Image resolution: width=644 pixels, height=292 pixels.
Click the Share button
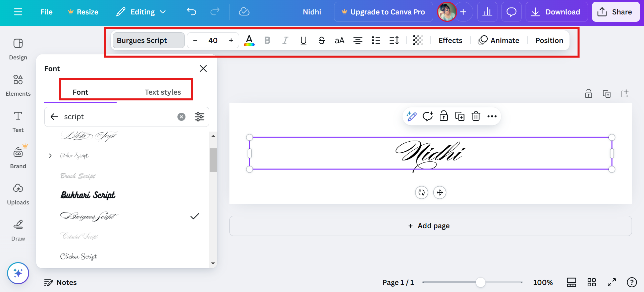[615, 12]
